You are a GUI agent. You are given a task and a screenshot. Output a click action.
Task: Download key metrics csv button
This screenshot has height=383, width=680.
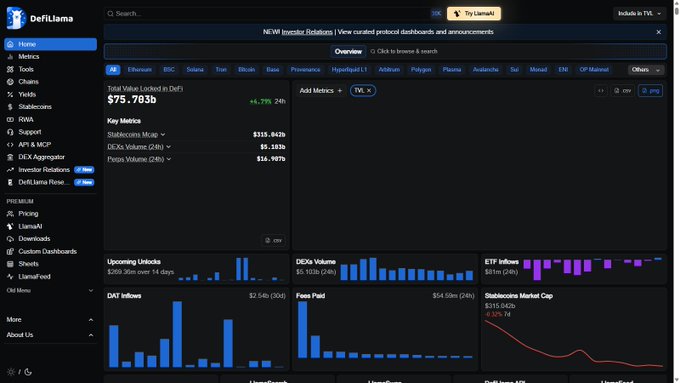point(274,240)
